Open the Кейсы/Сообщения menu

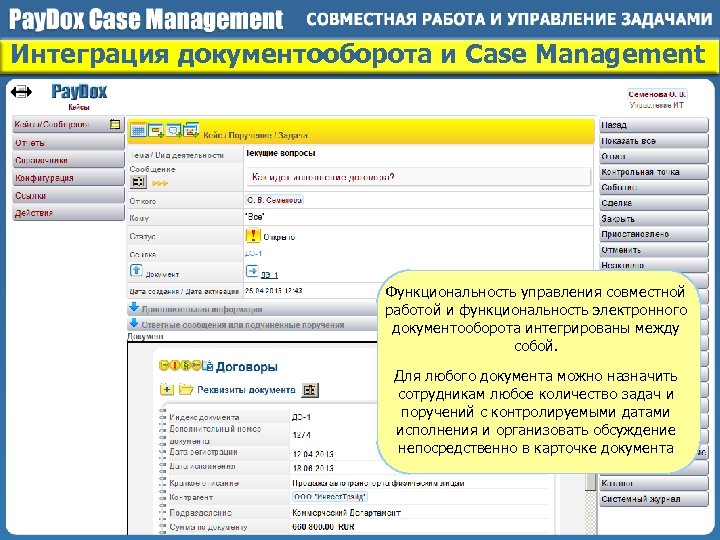[x=68, y=124]
